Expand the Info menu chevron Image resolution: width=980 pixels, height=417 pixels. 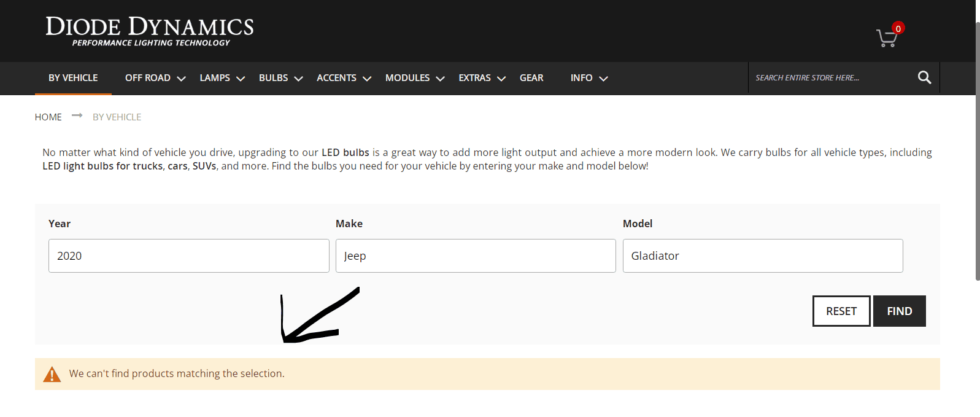click(603, 79)
